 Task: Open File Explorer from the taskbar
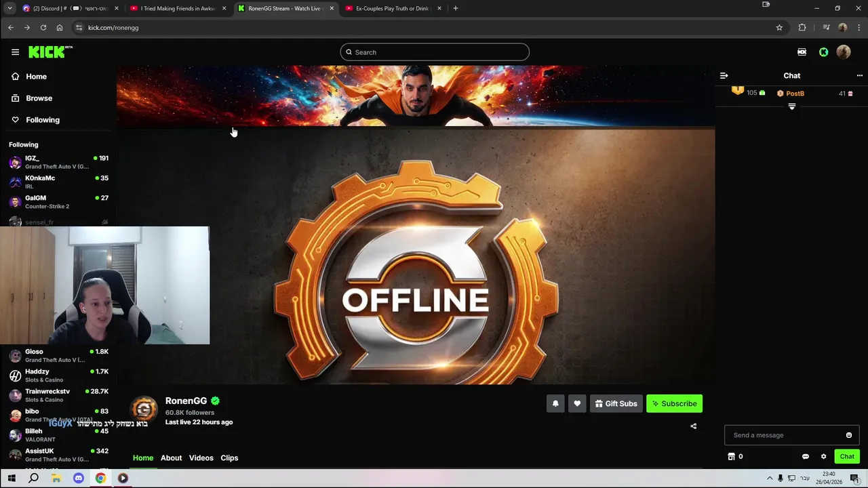pos(56,479)
